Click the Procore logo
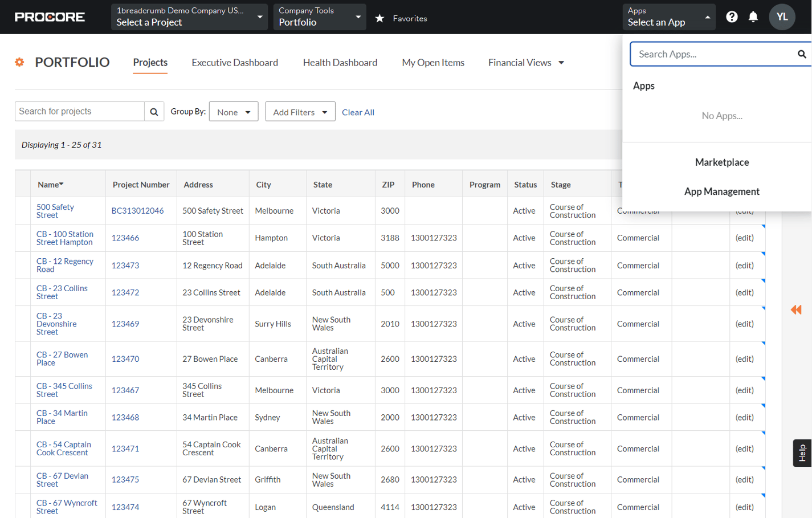 coord(50,17)
